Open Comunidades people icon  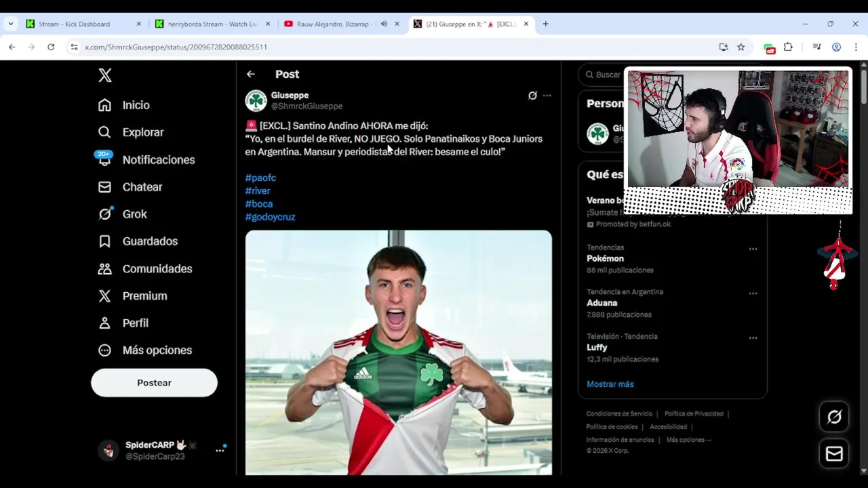point(104,269)
